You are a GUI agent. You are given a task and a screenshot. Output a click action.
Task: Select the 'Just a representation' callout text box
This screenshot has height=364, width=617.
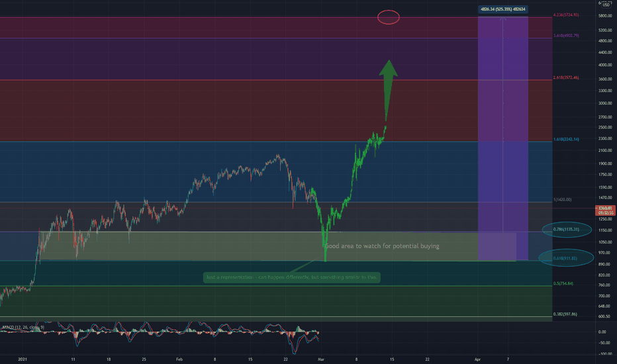click(x=291, y=277)
